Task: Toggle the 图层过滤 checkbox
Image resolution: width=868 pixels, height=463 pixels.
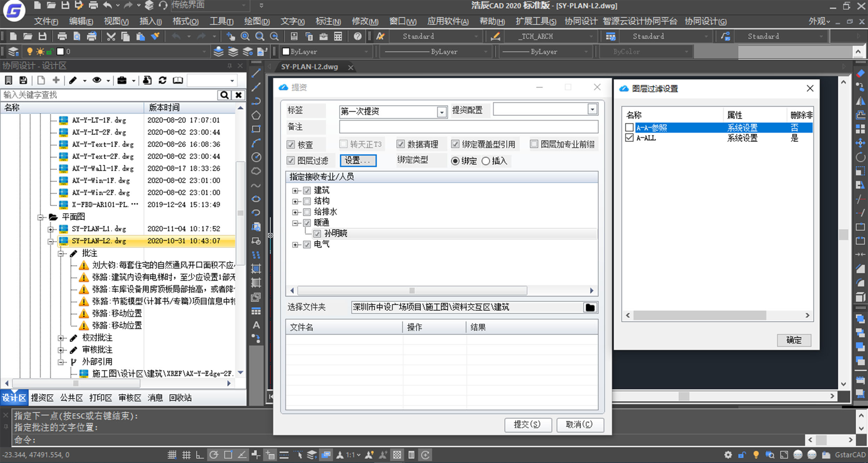Action: tap(291, 160)
